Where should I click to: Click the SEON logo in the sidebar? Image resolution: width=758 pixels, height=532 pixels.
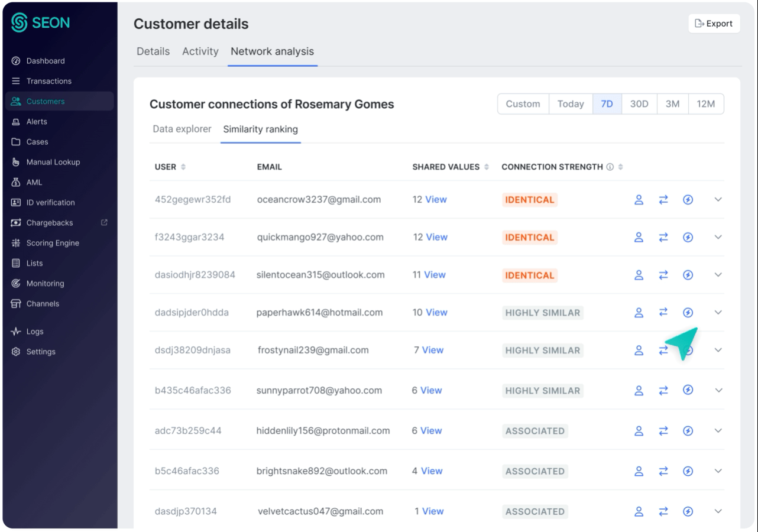[x=40, y=23]
